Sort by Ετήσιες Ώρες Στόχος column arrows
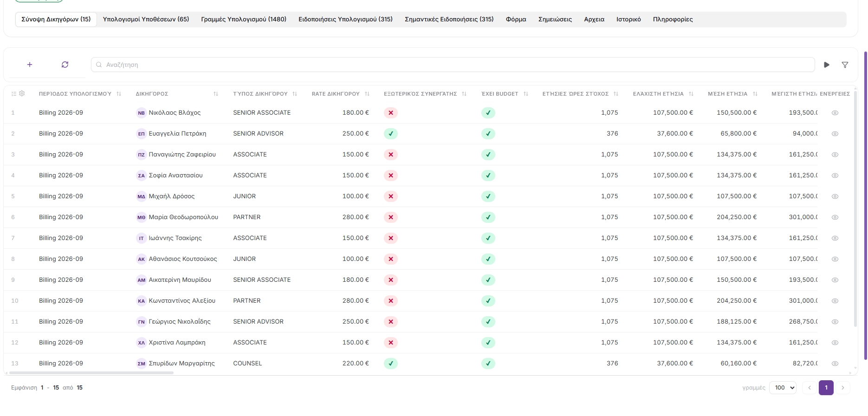Screen dimensions: 868x416 pyautogui.click(x=616, y=94)
